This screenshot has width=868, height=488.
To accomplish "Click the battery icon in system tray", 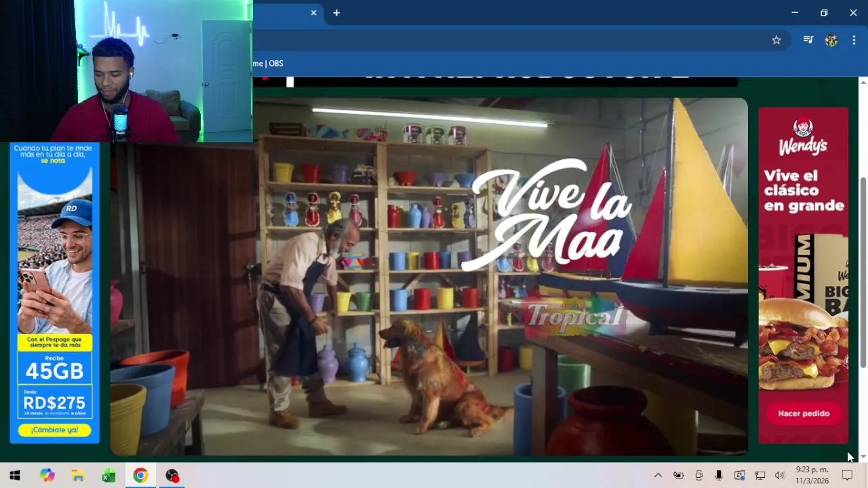I will (678, 476).
